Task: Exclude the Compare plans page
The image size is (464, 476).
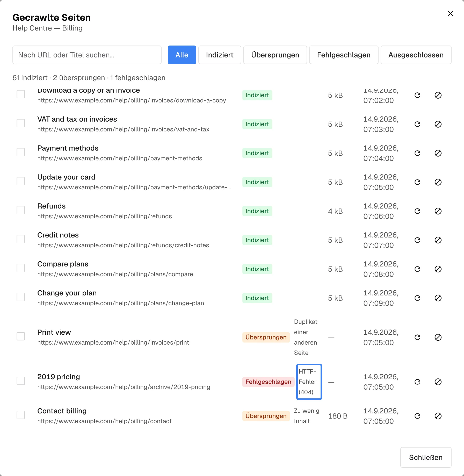Action: tap(438, 269)
